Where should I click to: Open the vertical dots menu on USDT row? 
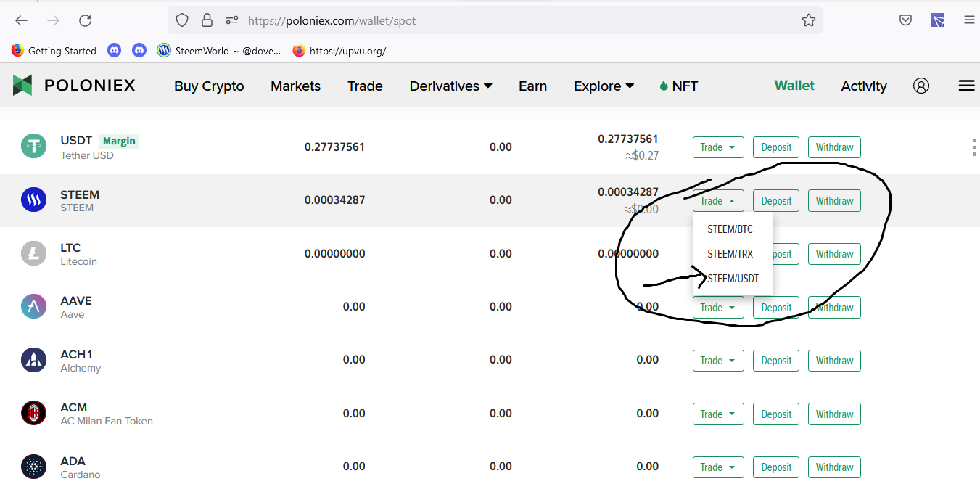pos(974,147)
